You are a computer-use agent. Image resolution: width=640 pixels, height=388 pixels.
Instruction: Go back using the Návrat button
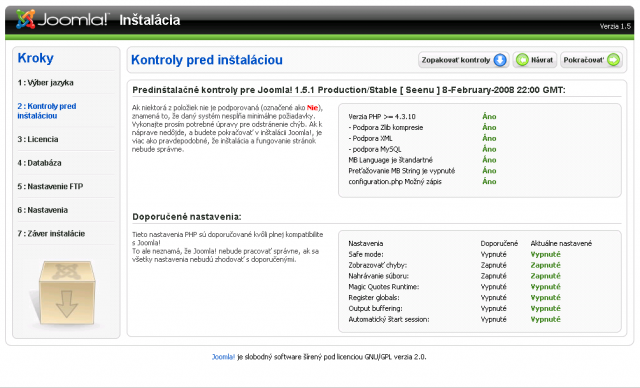535,60
